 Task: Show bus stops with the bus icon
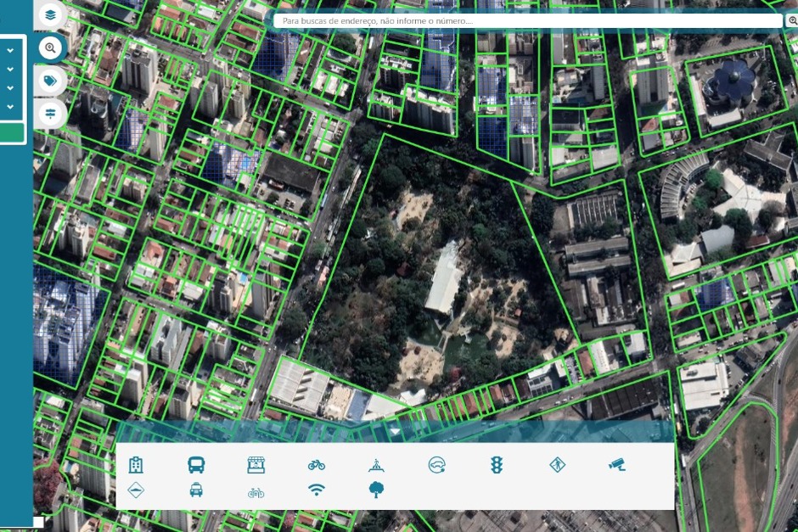pos(196,465)
